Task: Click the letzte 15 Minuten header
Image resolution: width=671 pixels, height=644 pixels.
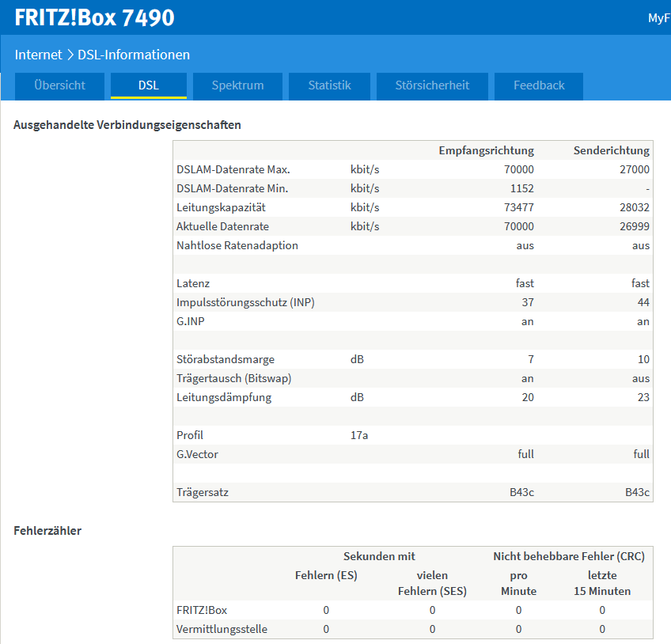Action: 602,583
